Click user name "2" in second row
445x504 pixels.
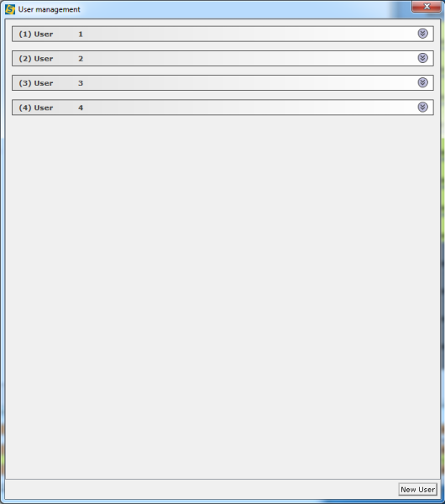point(81,59)
